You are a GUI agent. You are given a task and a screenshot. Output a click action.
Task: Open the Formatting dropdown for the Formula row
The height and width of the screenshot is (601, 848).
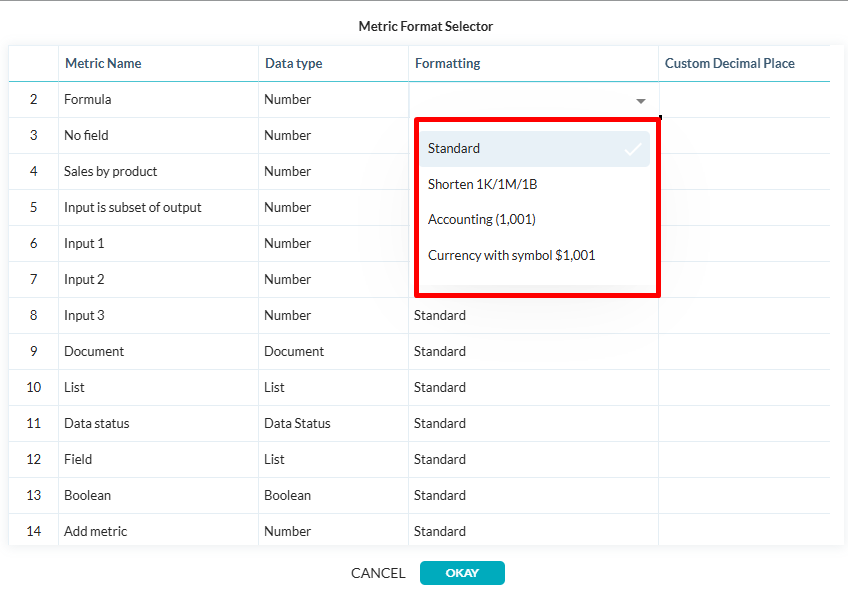(530, 99)
